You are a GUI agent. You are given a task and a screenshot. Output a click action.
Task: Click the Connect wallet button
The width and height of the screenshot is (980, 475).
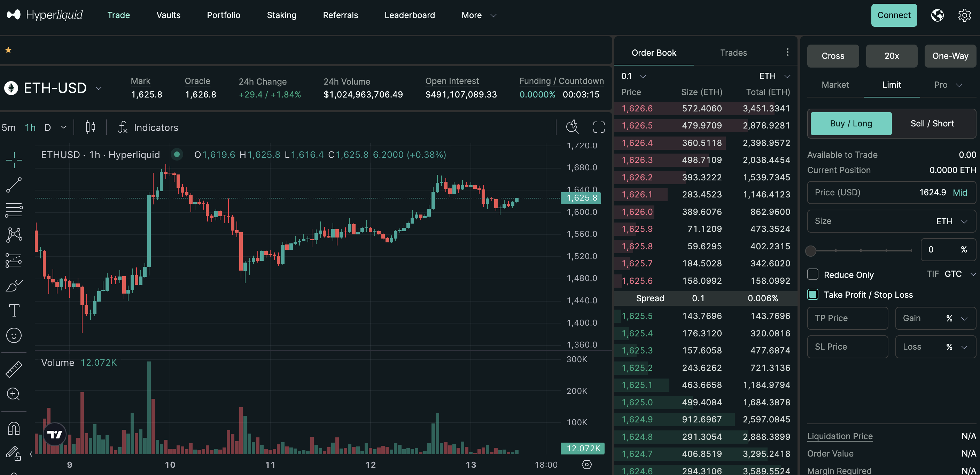pos(894,15)
